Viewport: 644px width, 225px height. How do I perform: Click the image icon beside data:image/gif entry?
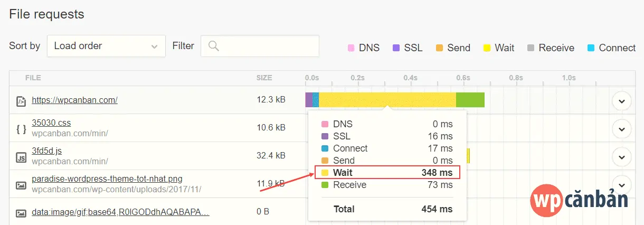coord(21,213)
